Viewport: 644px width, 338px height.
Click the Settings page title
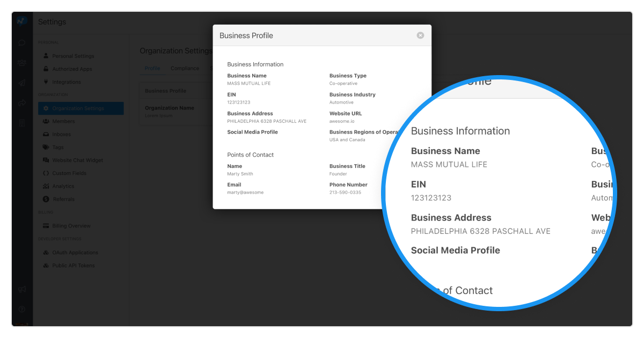coord(52,22)
